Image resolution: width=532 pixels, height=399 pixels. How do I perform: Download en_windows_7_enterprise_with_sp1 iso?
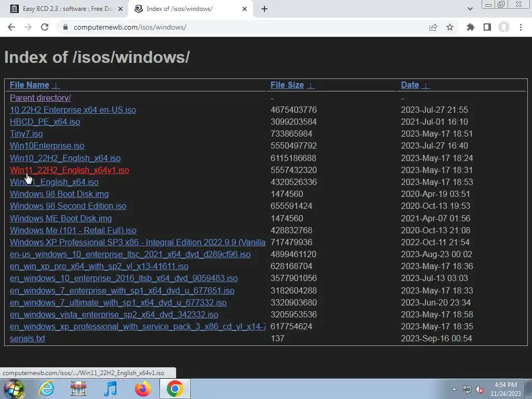pos(122,291)
